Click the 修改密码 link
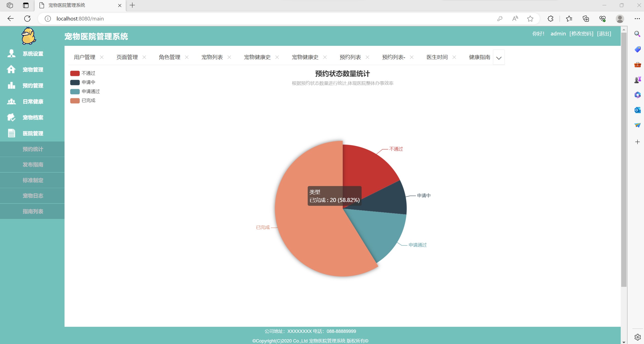This screenshot has width=644, height=344. 581,34
